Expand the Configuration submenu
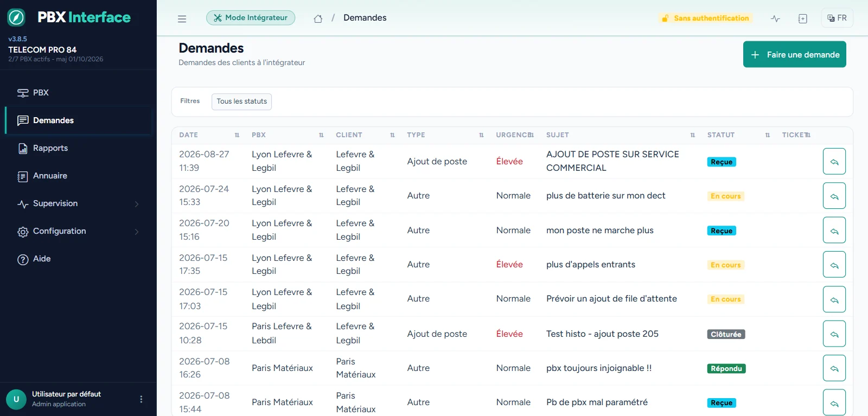 tap(79, 231)
